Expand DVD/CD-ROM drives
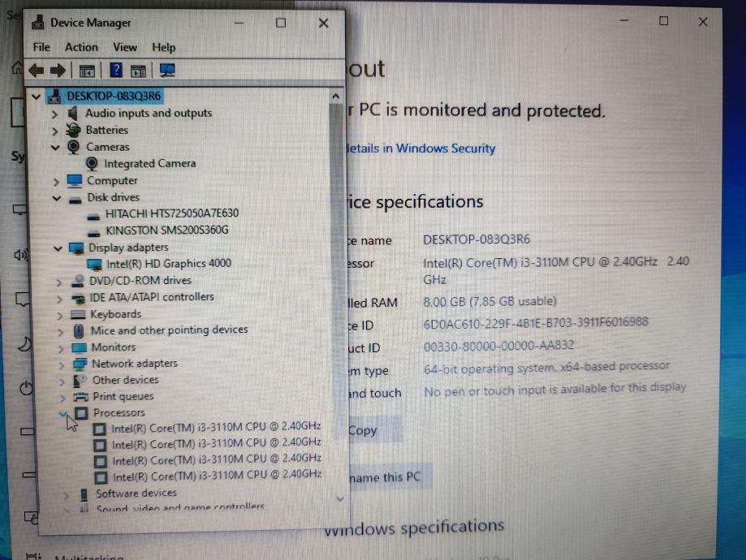 tap(58, 282)
